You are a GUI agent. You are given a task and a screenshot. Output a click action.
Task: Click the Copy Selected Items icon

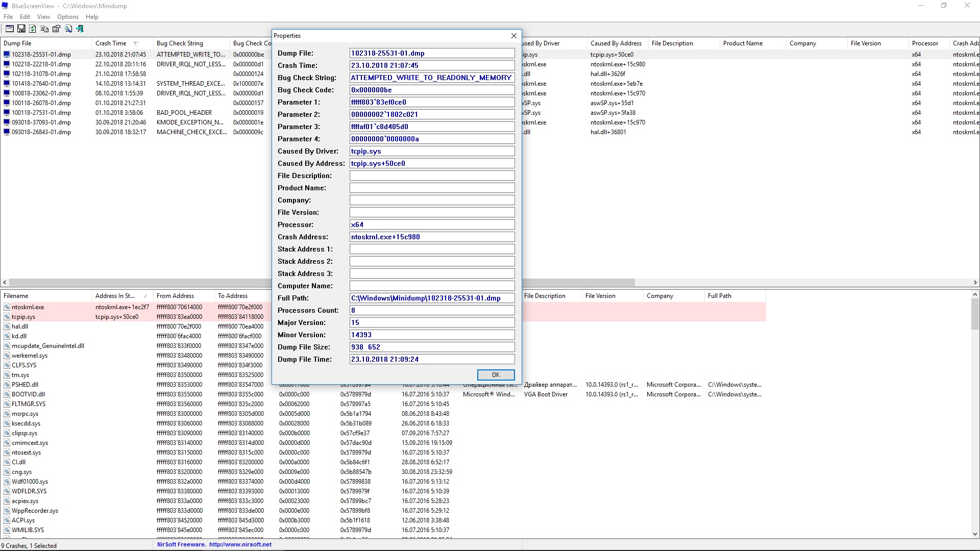click(x=44, y=29)
